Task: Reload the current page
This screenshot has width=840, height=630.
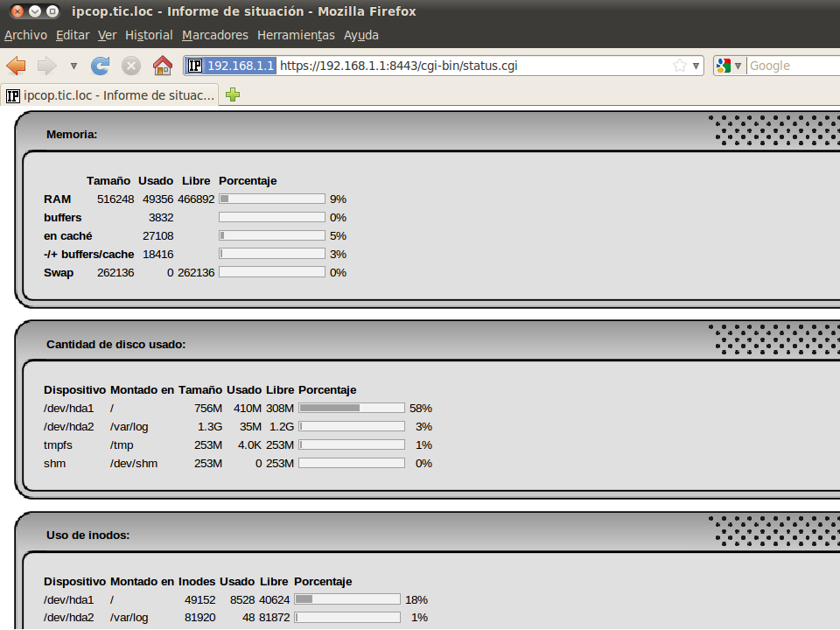Action: coord(101,66)
